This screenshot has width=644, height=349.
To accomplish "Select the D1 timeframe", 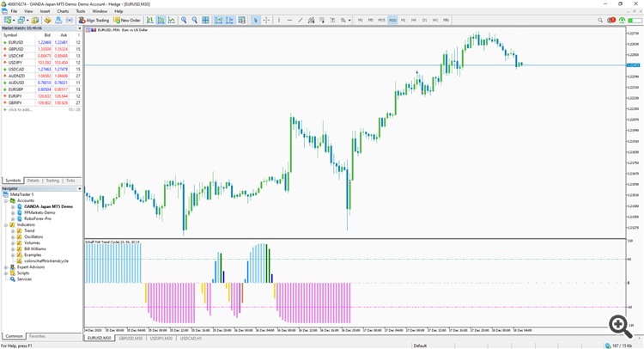I will [x=424, y=20].
